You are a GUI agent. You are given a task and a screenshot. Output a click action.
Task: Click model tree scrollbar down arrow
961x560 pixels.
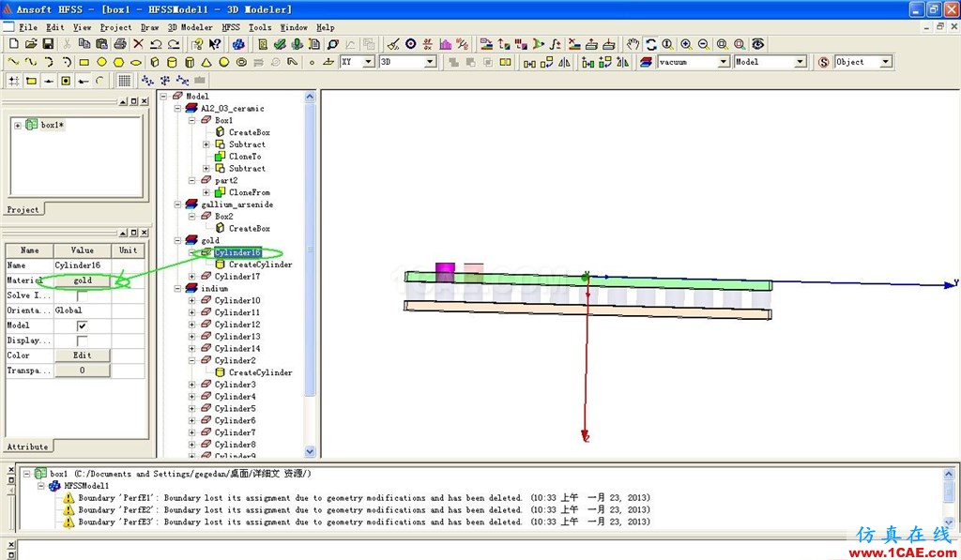[x=310, y=451]
